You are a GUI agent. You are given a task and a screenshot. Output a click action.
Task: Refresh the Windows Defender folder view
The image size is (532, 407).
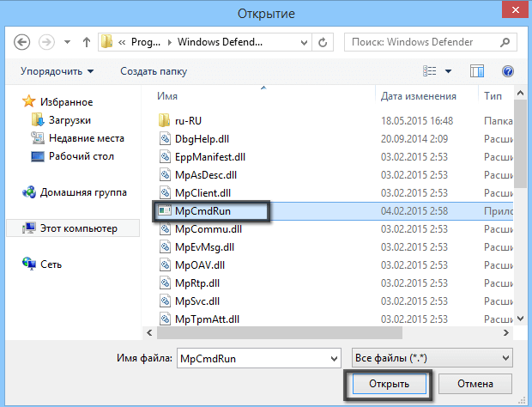323,42
